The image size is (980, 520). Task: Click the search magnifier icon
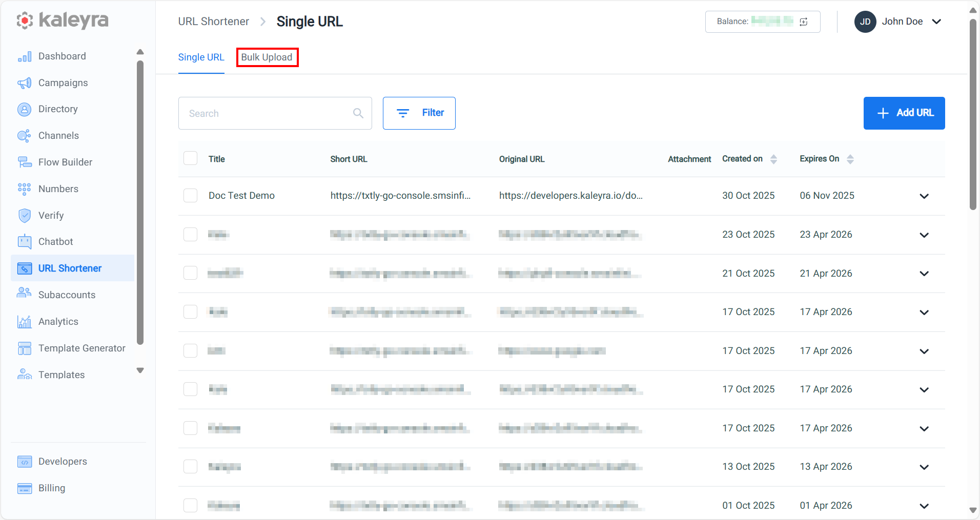358,113
